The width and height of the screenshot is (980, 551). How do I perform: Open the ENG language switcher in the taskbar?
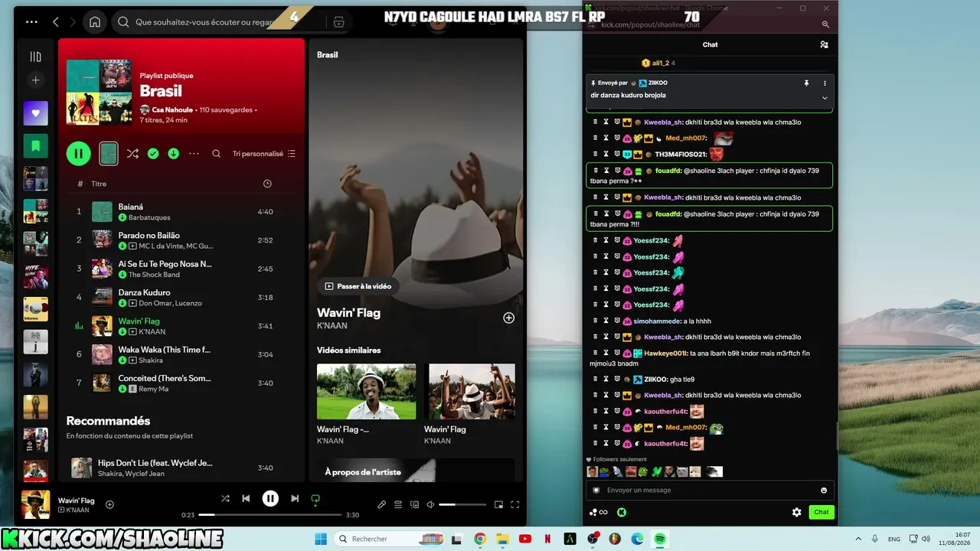893,539
